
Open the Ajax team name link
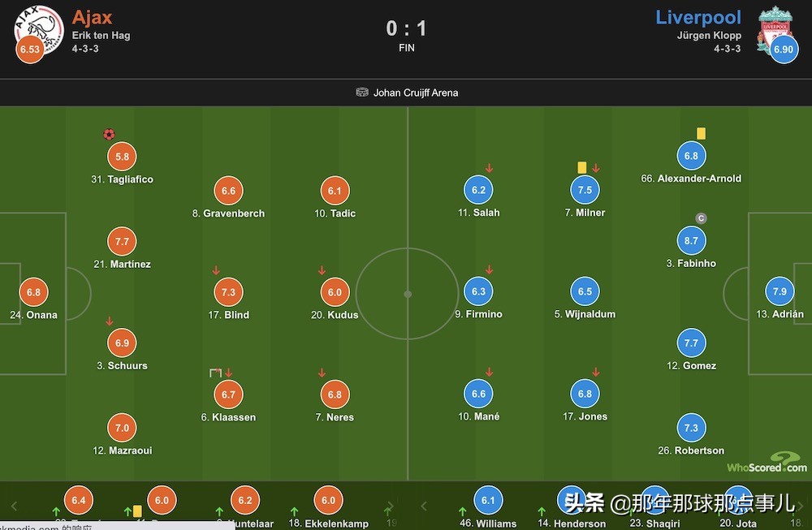point(93,17)
